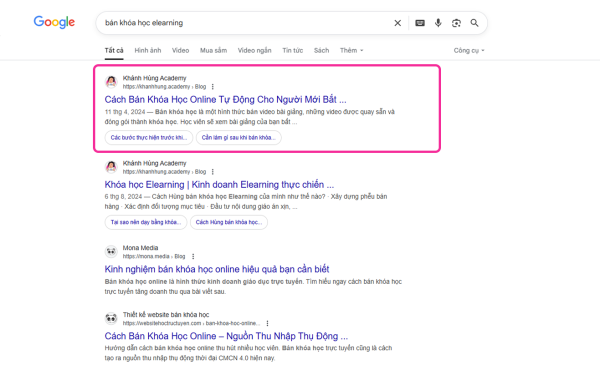The width and height of the screenshot is (600, 365).
Task: Open Khóa học Elearning Kinh doanh Elearning link
Action: pyautogui.click(x=219, y=184)
